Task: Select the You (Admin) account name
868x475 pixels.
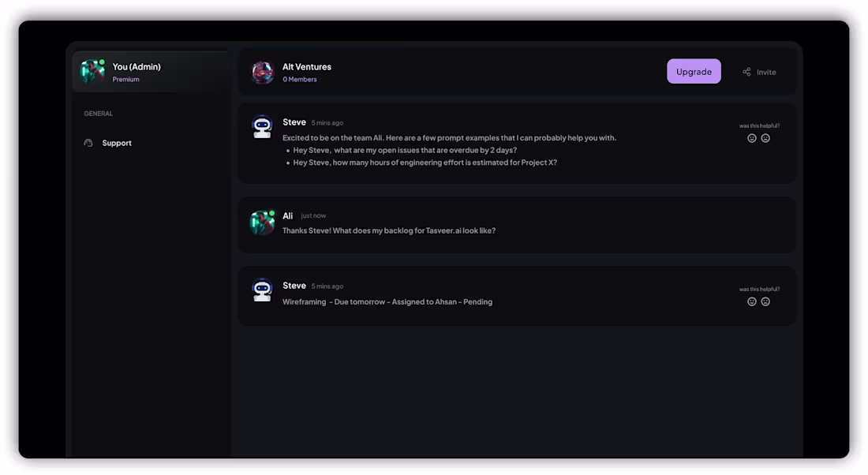Action: [x=137, y=67]
